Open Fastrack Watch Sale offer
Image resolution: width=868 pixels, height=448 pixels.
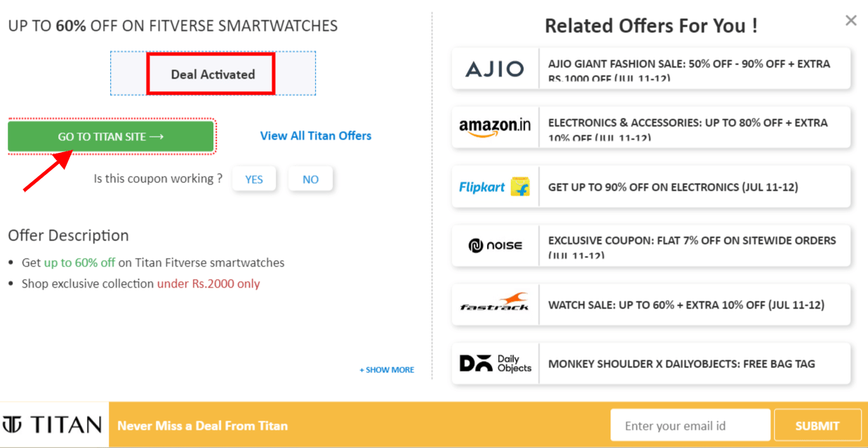[686, 305]
